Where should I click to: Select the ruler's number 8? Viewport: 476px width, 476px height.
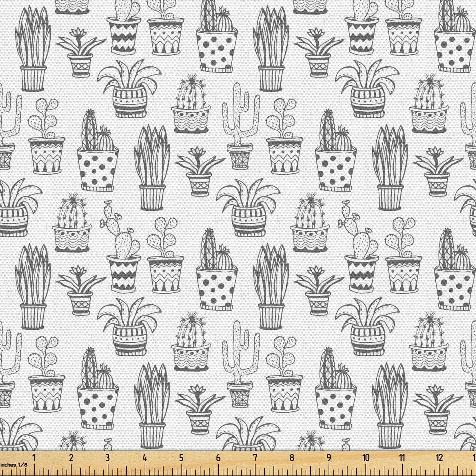pos(292,458)
